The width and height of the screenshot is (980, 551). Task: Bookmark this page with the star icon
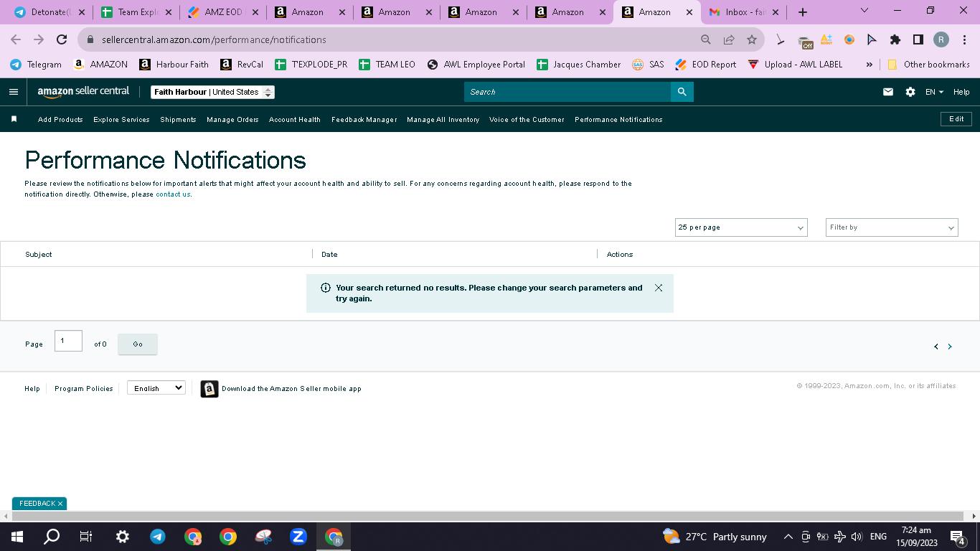[752, 39]
